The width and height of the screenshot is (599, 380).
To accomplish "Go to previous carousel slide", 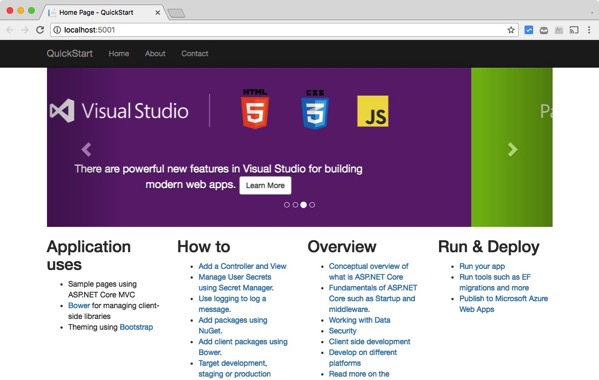I will [x=86, y=149].
